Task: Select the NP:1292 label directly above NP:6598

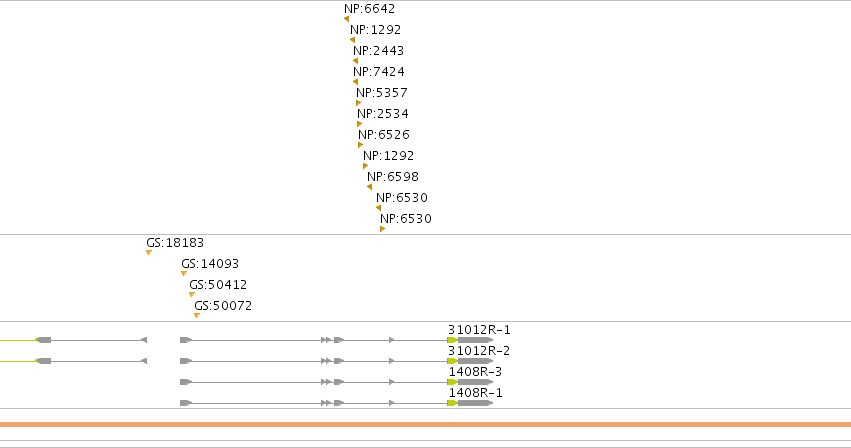Action: (389, 156)
